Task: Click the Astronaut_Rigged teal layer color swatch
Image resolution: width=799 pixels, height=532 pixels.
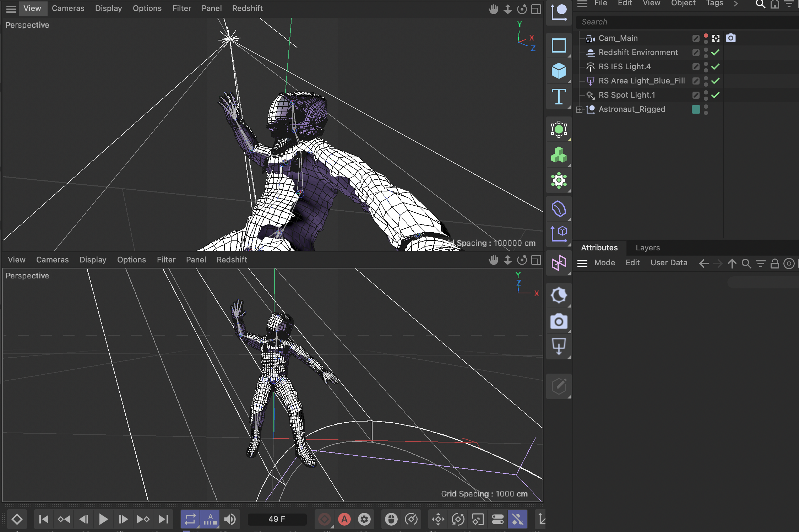Action: [x=696, y=109]
